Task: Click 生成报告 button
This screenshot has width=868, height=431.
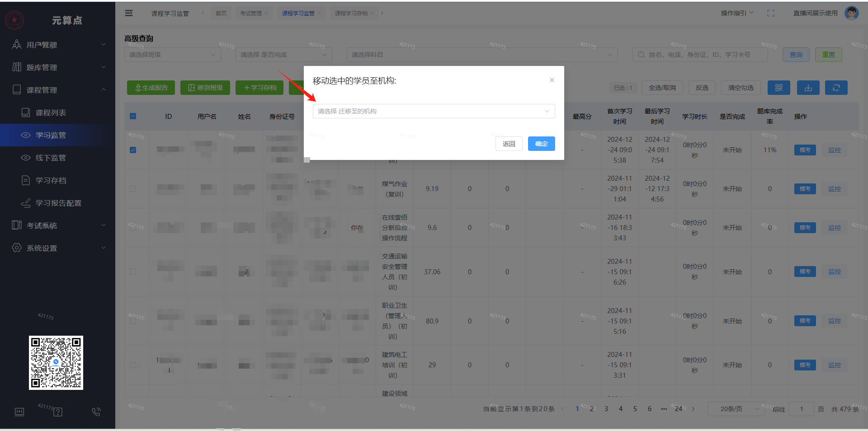Action: 151,88
